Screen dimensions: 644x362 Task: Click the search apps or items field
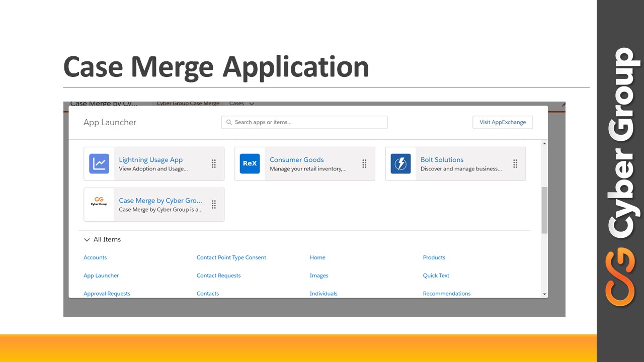click(x=304, y=122)
